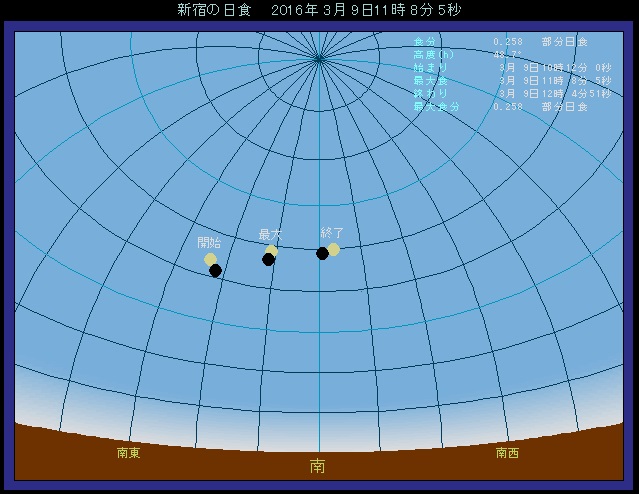Click the title text 新宿の日食
The width and height of the screenshot is (639, 494).
click(x=214, y=10)
